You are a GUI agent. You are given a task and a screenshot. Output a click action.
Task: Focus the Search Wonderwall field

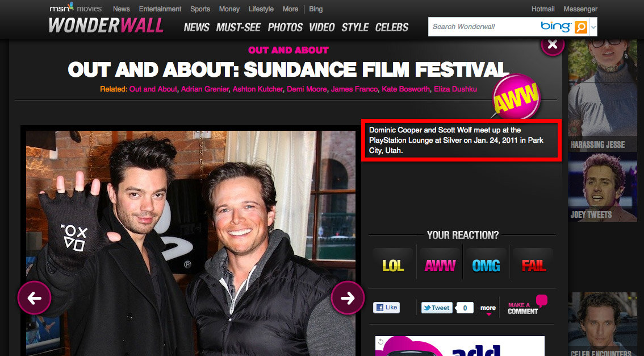tap(484, 27)
